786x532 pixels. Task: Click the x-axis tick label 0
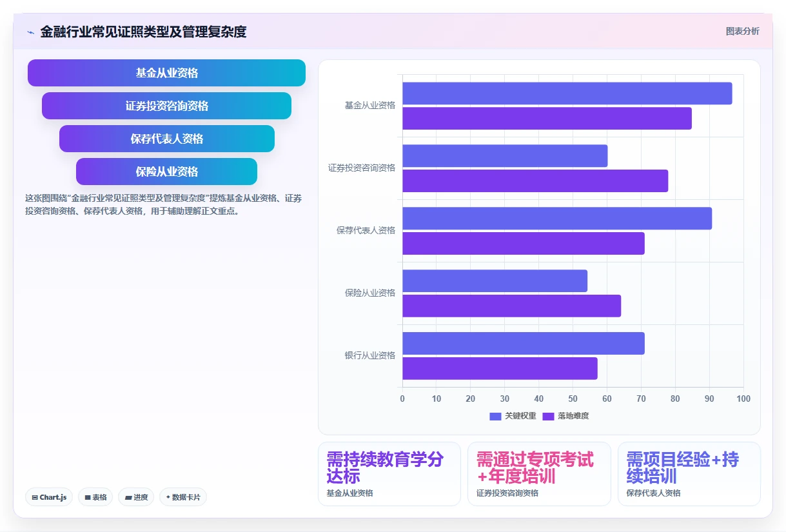402,399
